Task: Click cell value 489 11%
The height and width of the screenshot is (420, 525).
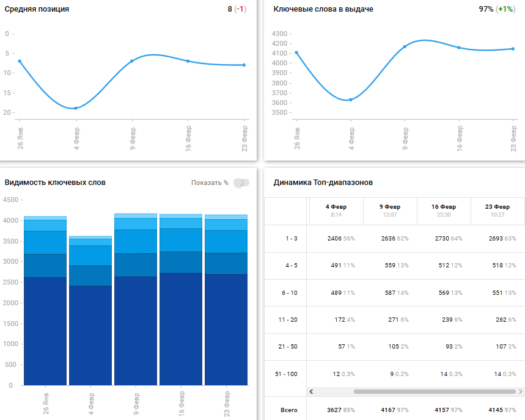Action: point(343,292)
